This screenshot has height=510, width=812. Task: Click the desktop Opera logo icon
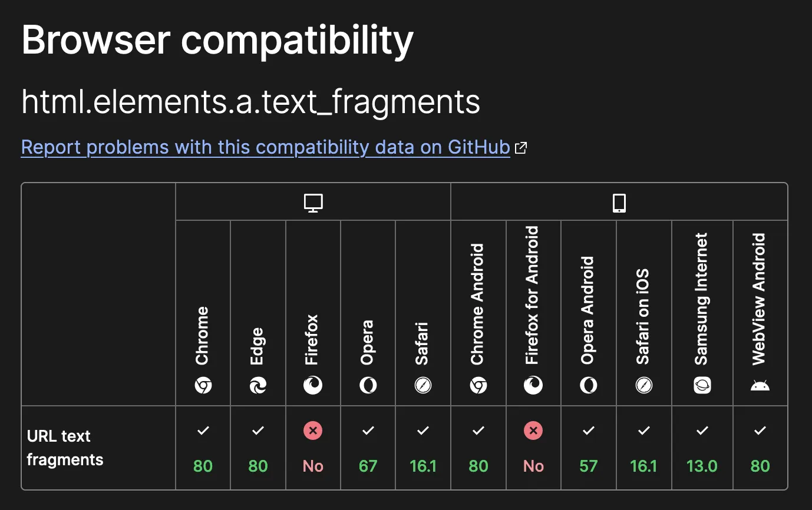(368, 386)
